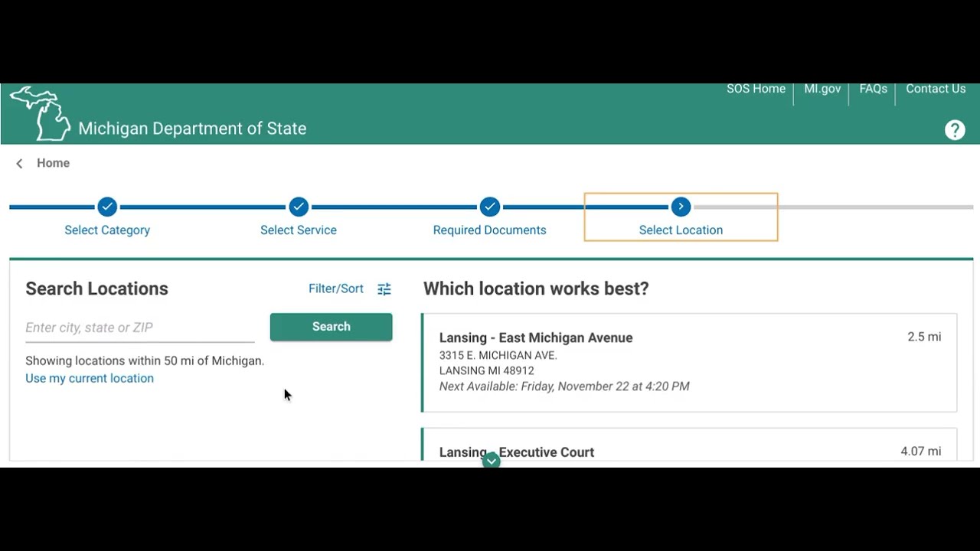The width and height of the screenshot is (980, 551).
Task: Click the 3315 E. MICHIGAN AVE. address
Action: [x=498, y=355]
